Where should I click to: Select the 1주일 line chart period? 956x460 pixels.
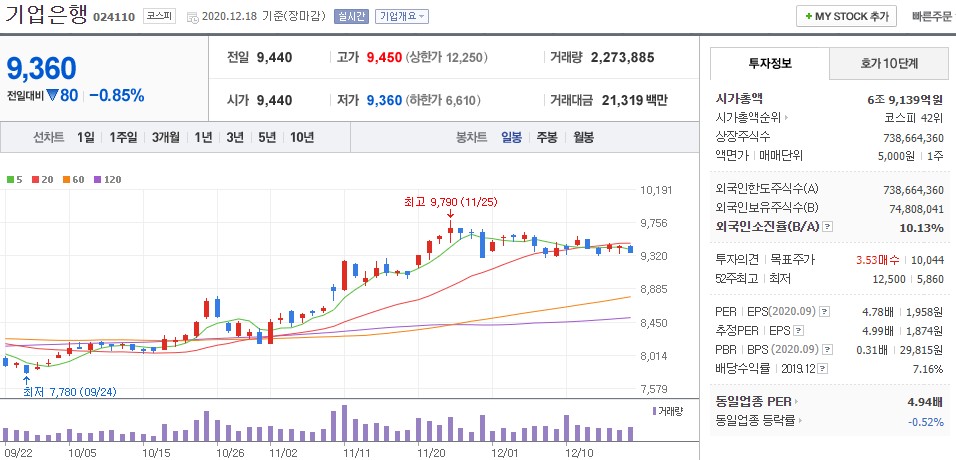click(x=123, y=137)
